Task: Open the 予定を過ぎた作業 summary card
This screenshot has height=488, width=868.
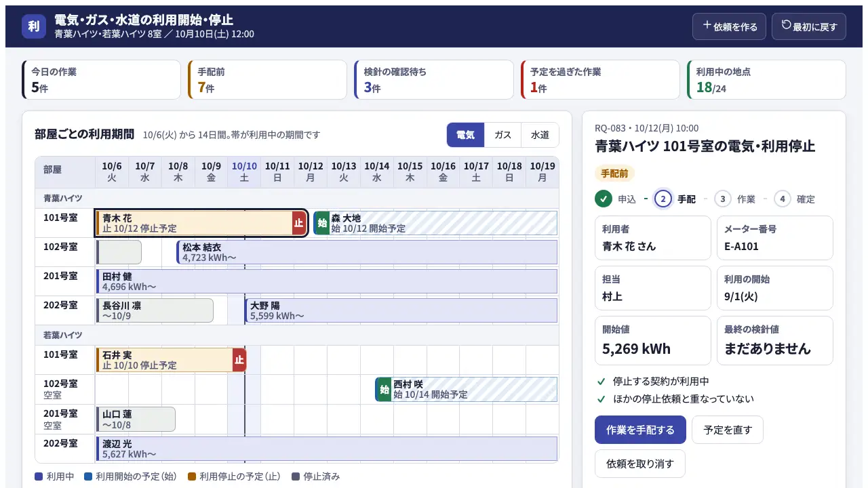Action: (x=600, y=80)
